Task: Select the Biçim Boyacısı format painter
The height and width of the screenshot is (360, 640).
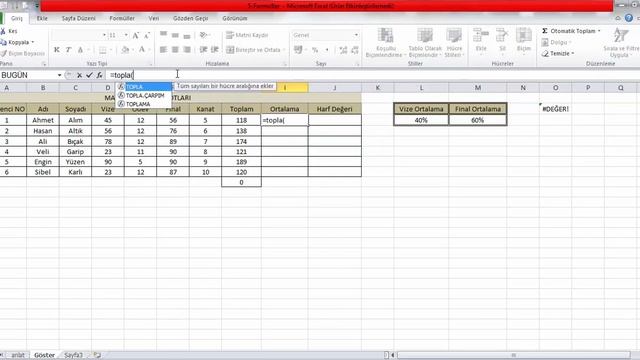Action: click(x=22, y=53)
